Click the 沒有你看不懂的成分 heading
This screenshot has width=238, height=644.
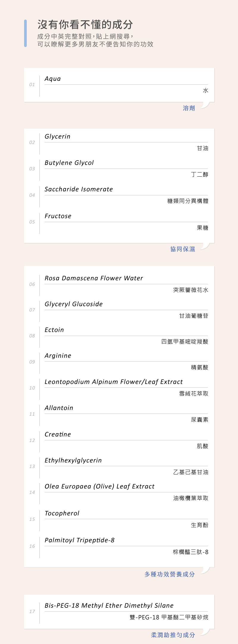pyautogui.click(x=85, y=25)
